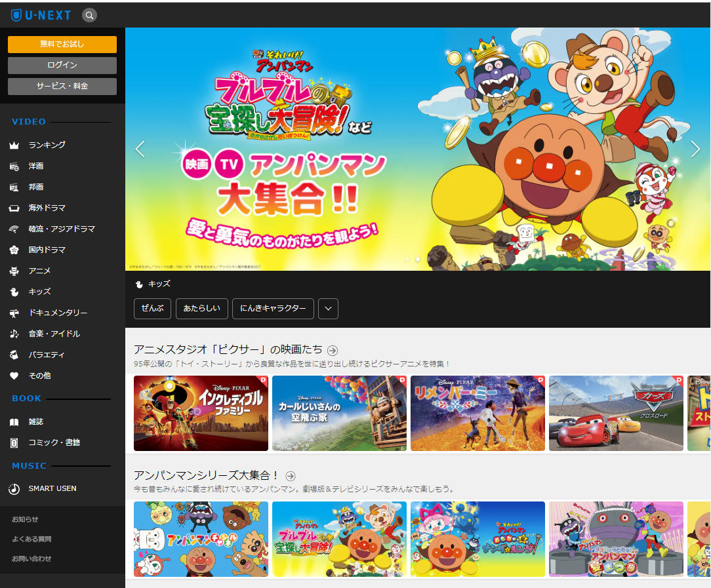Click the heart icon beside その他
This screenshot has width=711, height=588.
pos(14,376)
